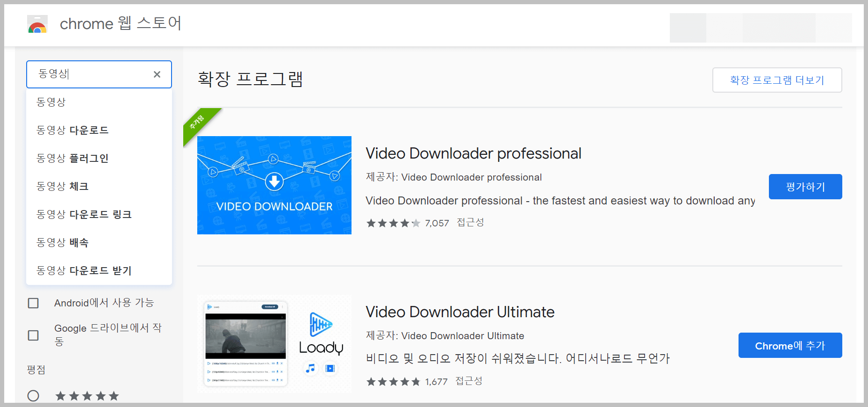This screenshot has width=868, height=407.
Task: Select the five-star rating radio button
Action: pyautogui.click(x=33, y=396)
